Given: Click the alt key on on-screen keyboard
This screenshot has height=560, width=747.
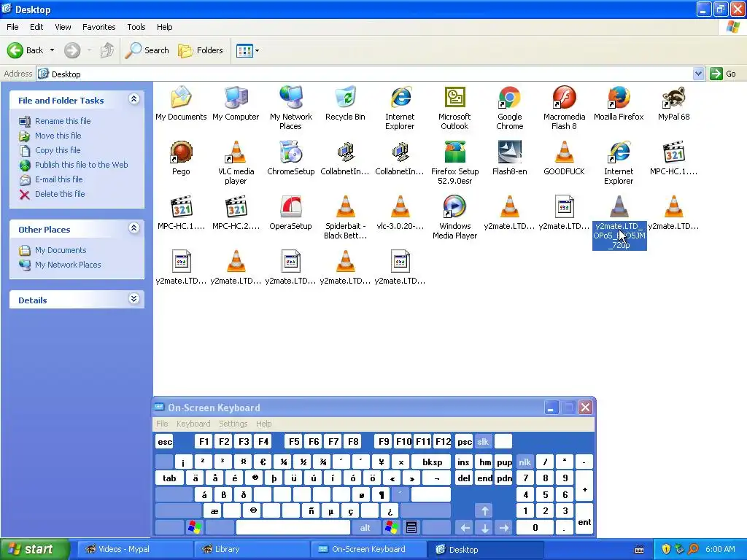Looking at the screenshot, I should point(365,527).
